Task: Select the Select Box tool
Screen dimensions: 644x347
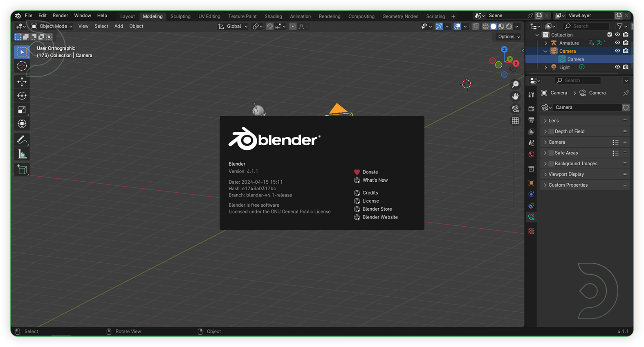Action: pyautogui.click(x=22, y=52)
